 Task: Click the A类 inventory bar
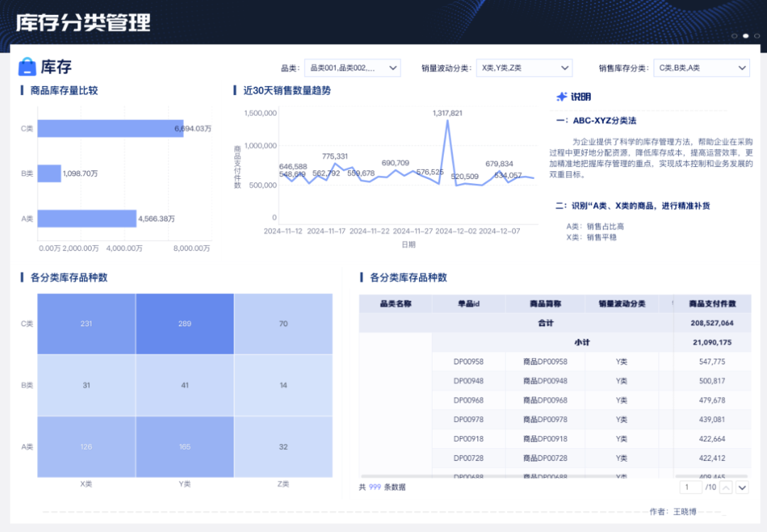[x=87, y=218]
